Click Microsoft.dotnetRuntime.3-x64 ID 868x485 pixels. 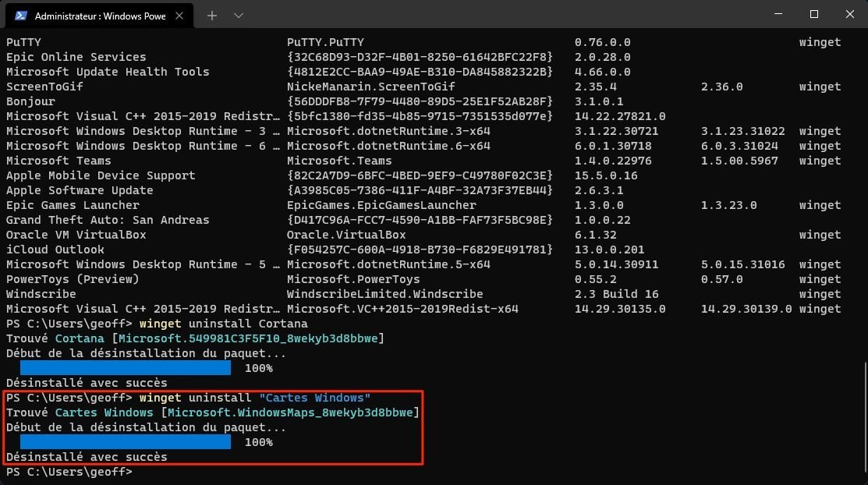388,131
